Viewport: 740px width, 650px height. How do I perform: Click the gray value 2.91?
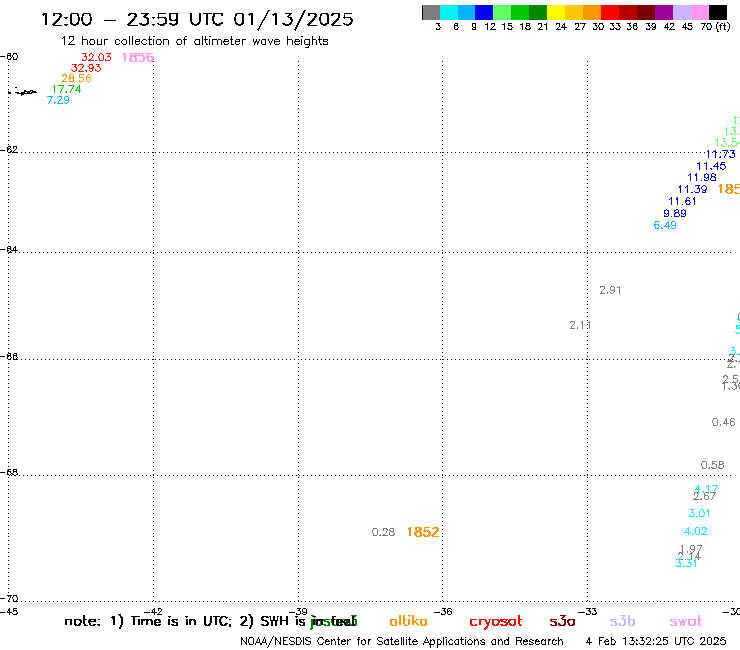(610, 290)
